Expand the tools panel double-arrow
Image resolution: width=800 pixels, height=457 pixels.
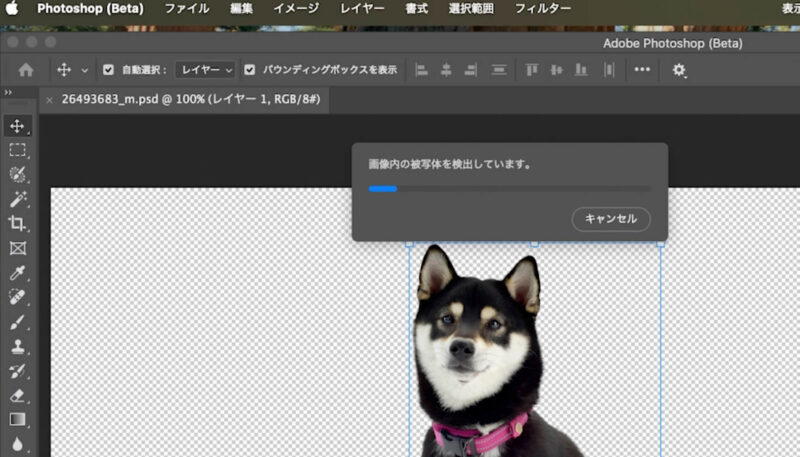pyautogui.click(x=8, y=92)
